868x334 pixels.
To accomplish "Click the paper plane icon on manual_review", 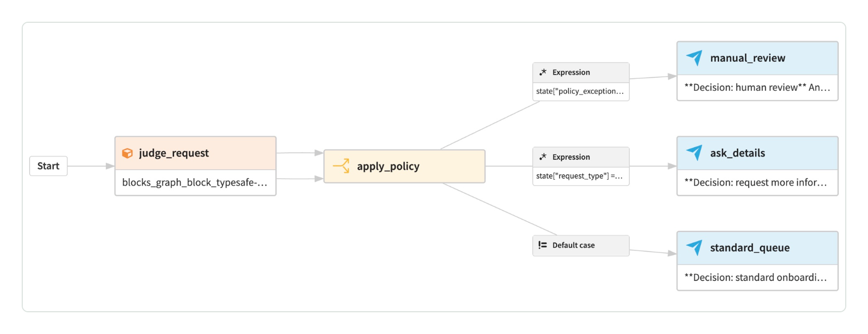I will (x=694, y=58).
